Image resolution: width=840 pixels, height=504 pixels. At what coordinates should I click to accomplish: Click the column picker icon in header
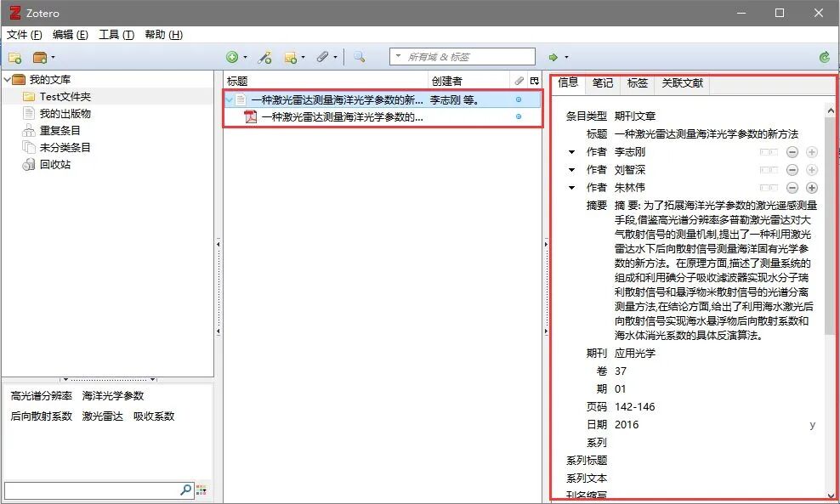[534, 81]
